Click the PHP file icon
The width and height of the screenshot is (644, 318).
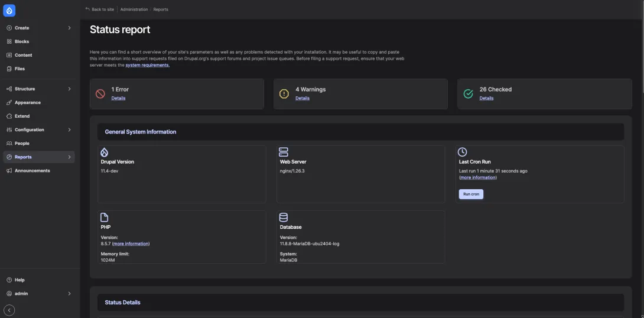(105, 218)
